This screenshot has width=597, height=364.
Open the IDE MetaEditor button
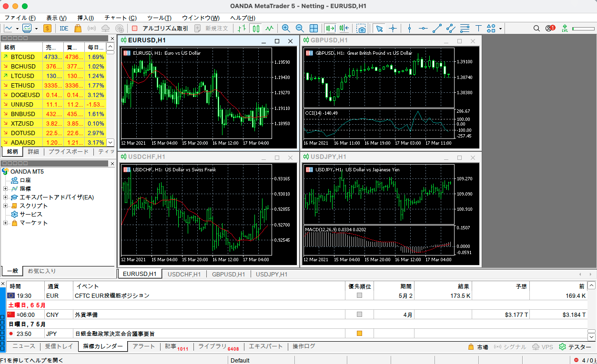point(64,29)
